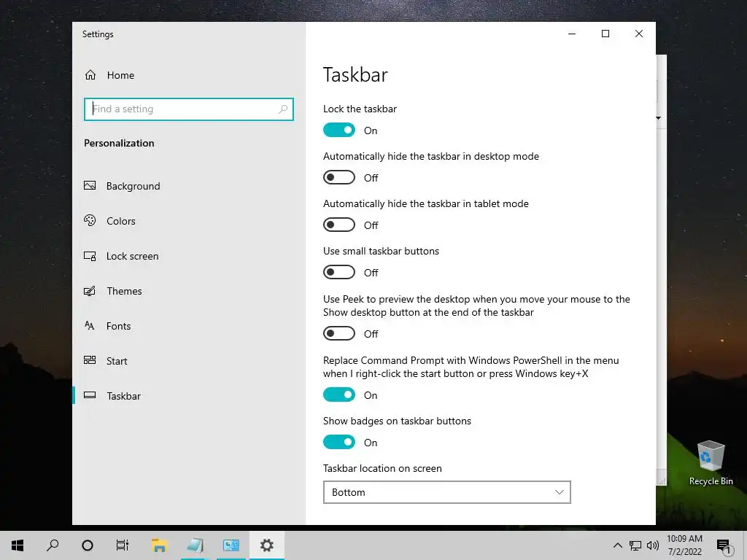The width and height of the screenshot is (747, 560).
Task: Open taskbar Search magnifier
Action: (x=53, y=545)
